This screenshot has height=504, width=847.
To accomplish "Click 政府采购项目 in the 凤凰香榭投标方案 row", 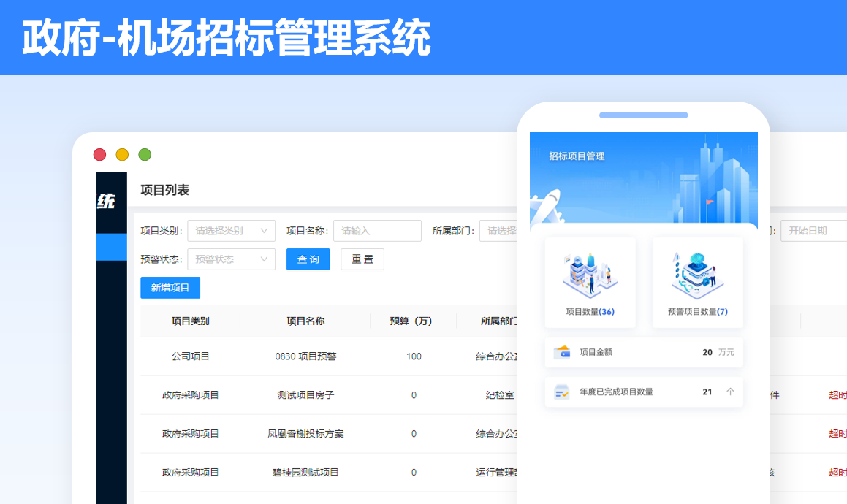I will pyautogui.click(x=190, y=434).
